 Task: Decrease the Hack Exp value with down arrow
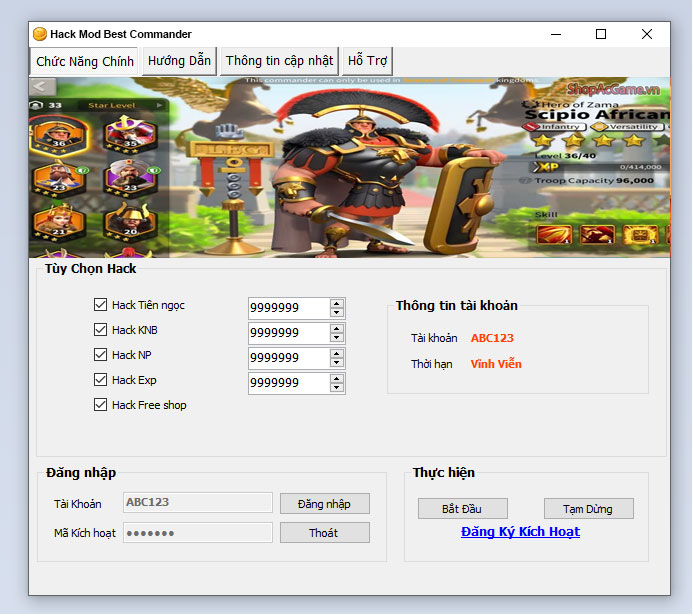337,388
